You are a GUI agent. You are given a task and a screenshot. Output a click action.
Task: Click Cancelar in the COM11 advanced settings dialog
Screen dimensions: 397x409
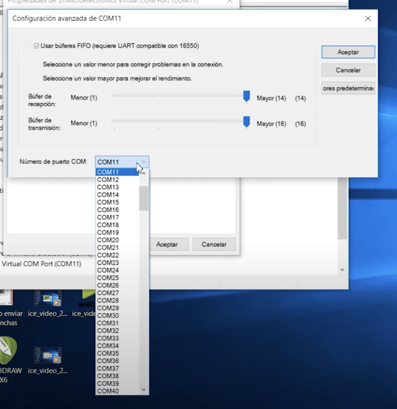pyautogui.click(x=348, y=70)
